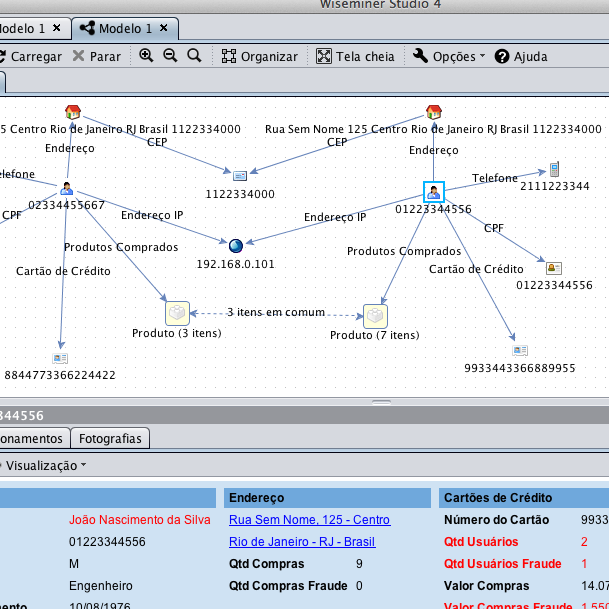This screenshot has height=609, width=609.
Task: Select the IP globe node 192.168.0.101
Action: [x=236, y=246]
